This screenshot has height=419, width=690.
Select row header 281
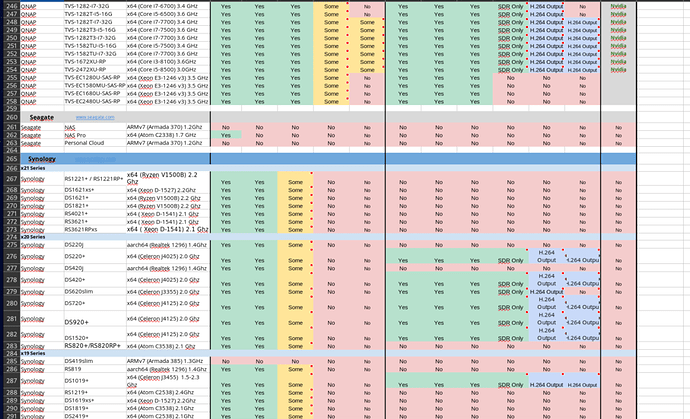pos(11,319)
